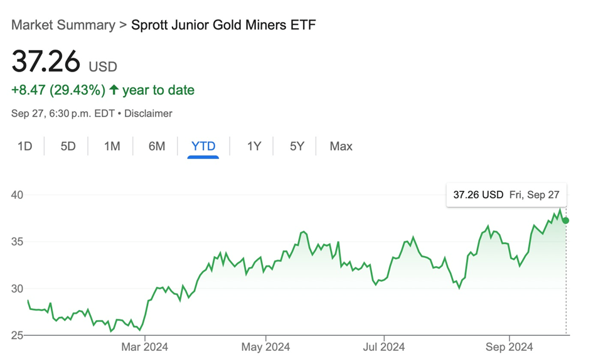Click the green end-of-line data point
603x364 pixels.
[x=566, y=220]
